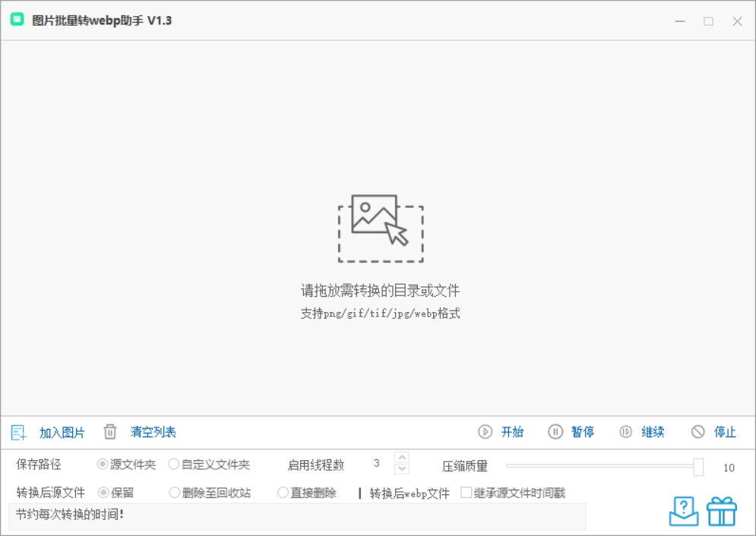Click the play circle start icon
Image resolution: width=756 pixels, height=536 pixels.
pyautogui.click(x=485, y=431)
